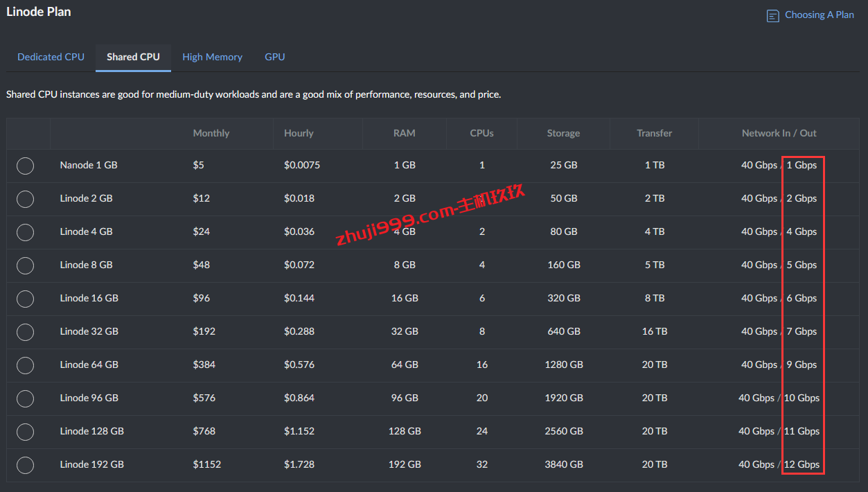Click the CPUs column header
This screenshot has width=868, height=492.
click(x=481, y=133)
